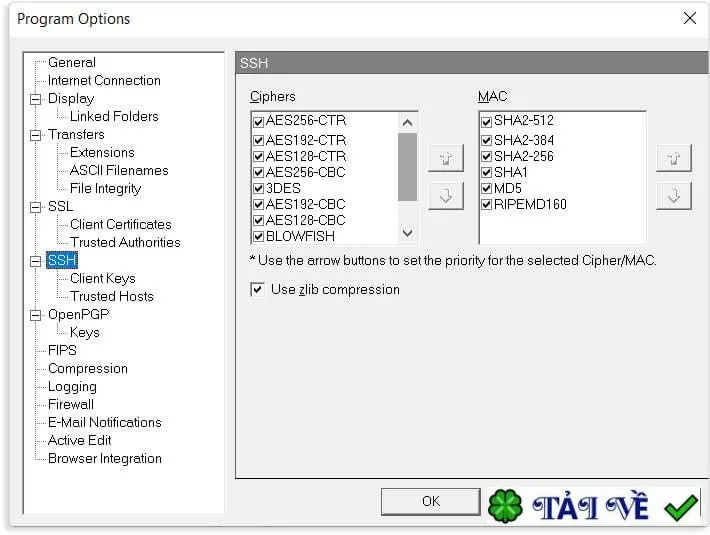Select the SHA2-512 MAC row
Image resolution: width=710 pixels, height=535 pixels.
pos(524,121)
